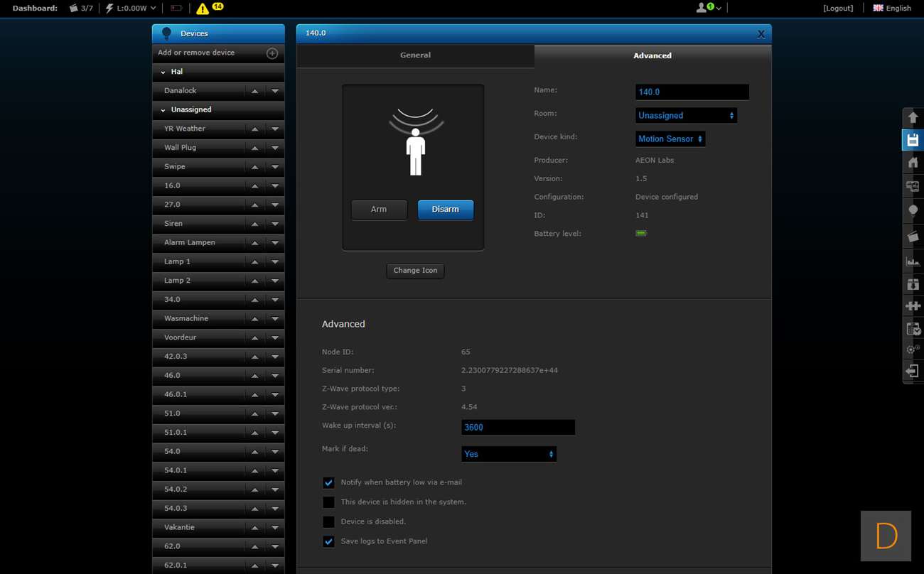Check the 'This device is hidden' checkbox
The width and height of the screenshot is (924, 574).
click(x=328, y=502)
